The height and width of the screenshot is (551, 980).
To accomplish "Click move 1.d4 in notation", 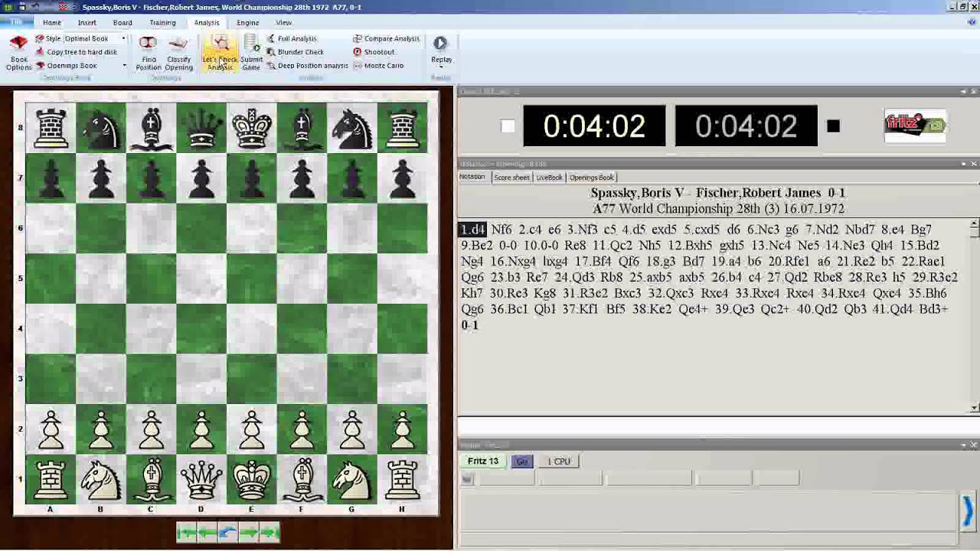I will point(472,230).
